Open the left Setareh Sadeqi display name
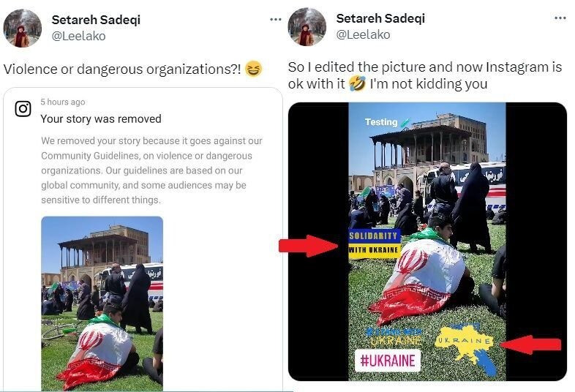 click(x=96, y=20)
